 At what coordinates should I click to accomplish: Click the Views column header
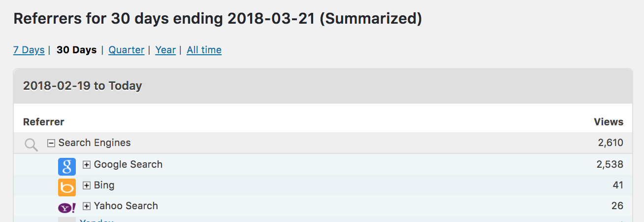(x=609, y=122)
